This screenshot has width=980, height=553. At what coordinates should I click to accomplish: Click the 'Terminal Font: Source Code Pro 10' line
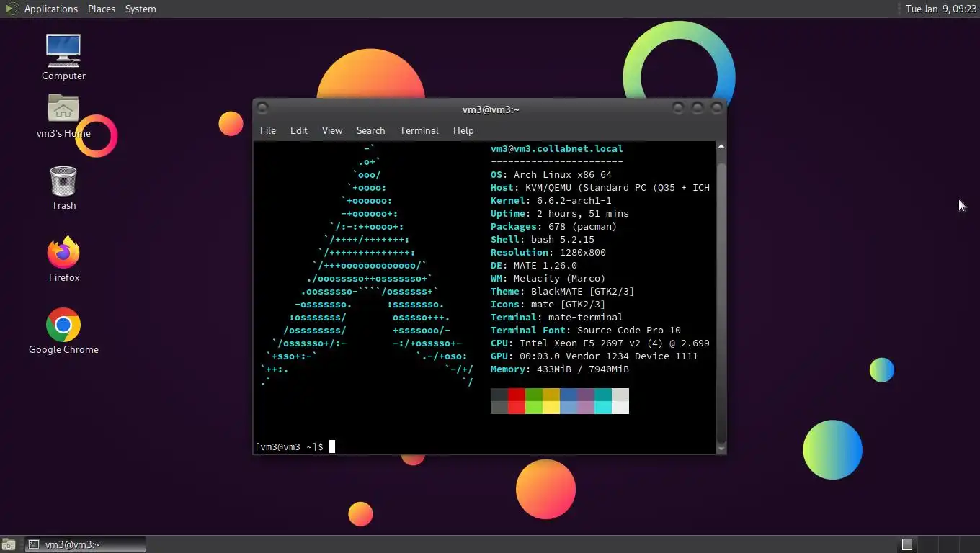[x=586, y=331]
